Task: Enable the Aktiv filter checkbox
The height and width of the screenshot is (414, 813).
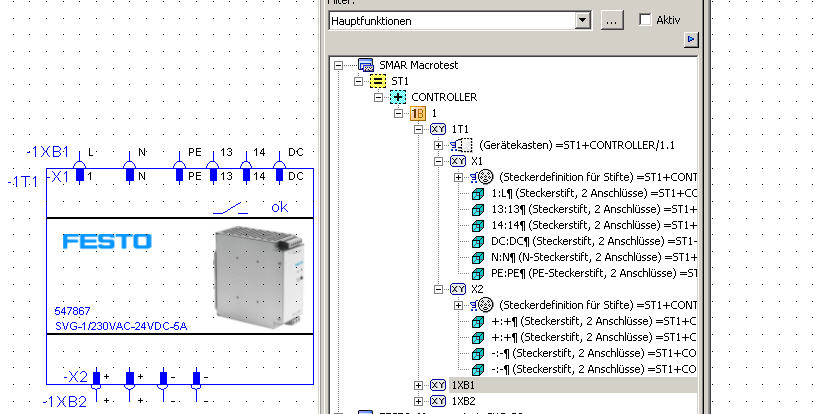Action: (x=645, y=20)
